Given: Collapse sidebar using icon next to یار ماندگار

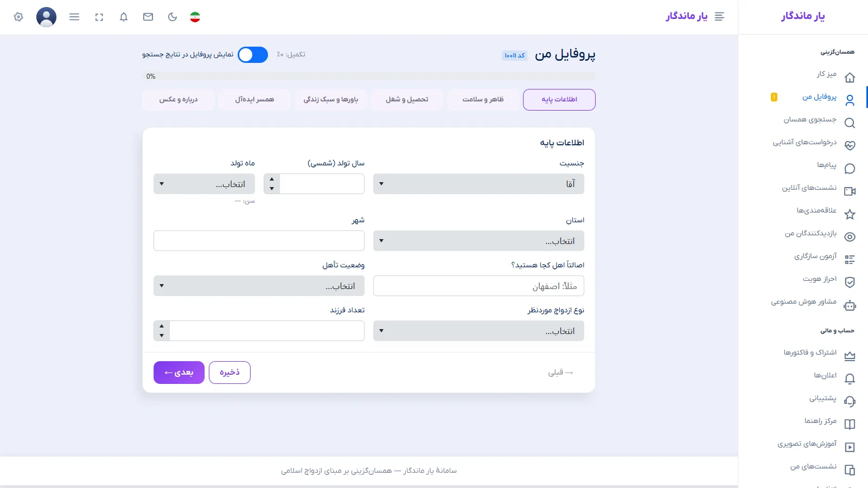Looking at the screenshot, I should click(719, 17).
